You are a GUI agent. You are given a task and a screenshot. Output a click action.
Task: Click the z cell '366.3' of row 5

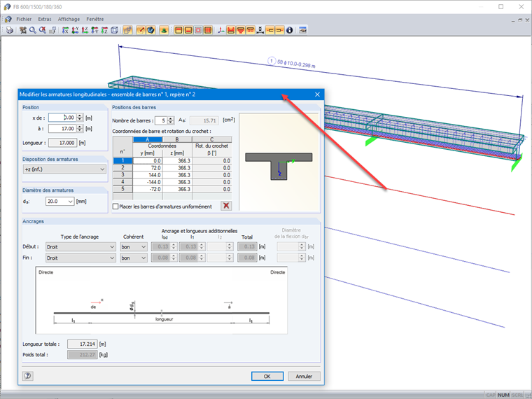177,189
